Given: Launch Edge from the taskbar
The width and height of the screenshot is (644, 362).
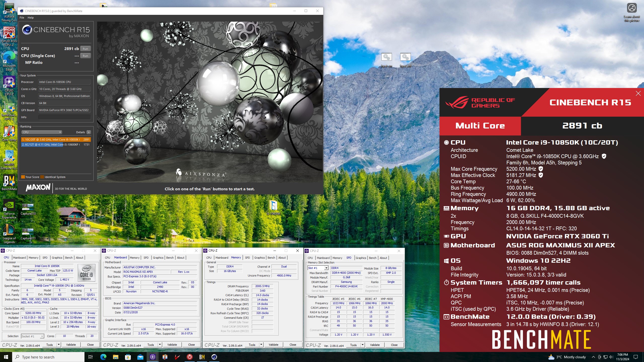Looking at the screenshot, I should tap(103, 357).
